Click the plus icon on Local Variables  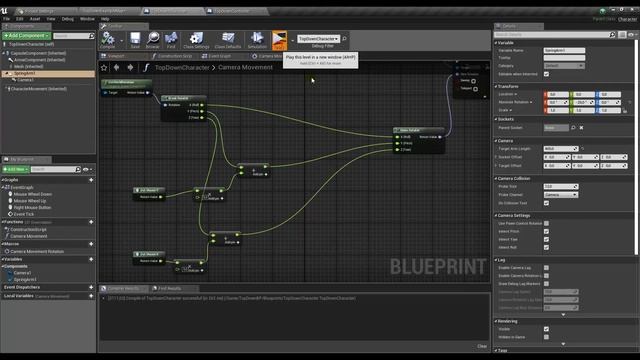[91, 296]
